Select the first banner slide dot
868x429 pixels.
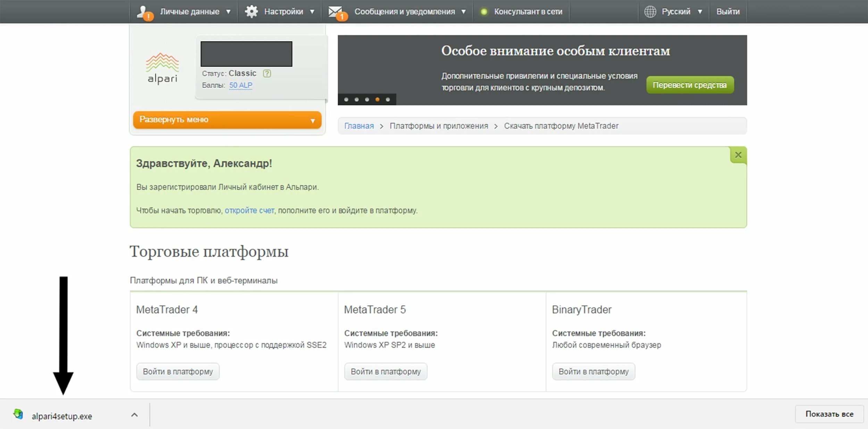pyautogui.click(x=346, y=100)
